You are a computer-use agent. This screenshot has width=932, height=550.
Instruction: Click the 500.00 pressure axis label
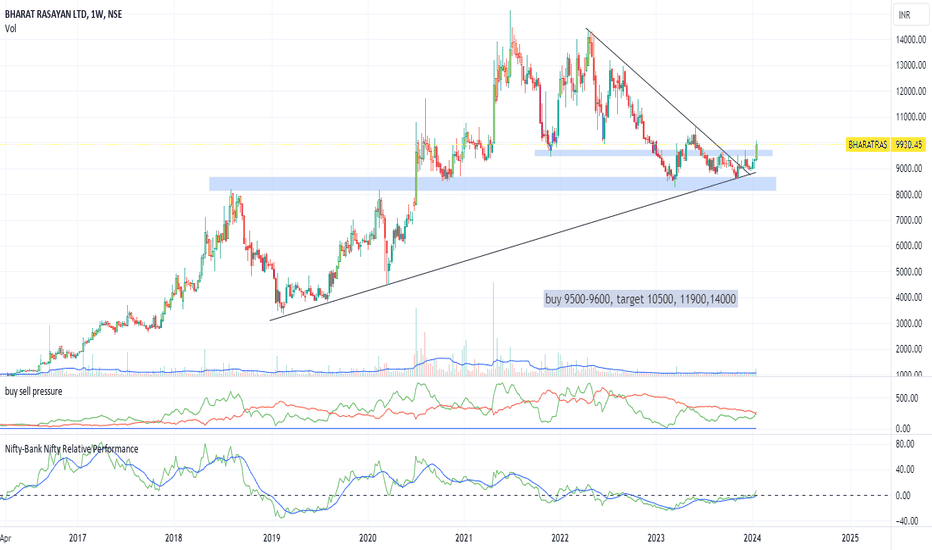906,398
